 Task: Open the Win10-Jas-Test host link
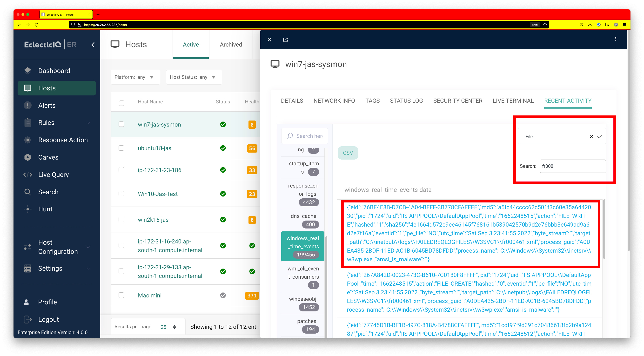pos(157,194)
